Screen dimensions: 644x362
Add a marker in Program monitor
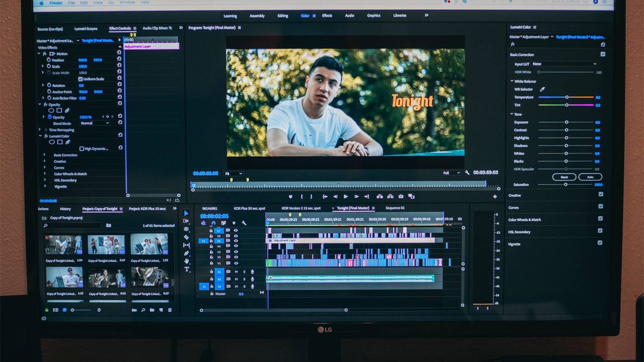point(291,196)
